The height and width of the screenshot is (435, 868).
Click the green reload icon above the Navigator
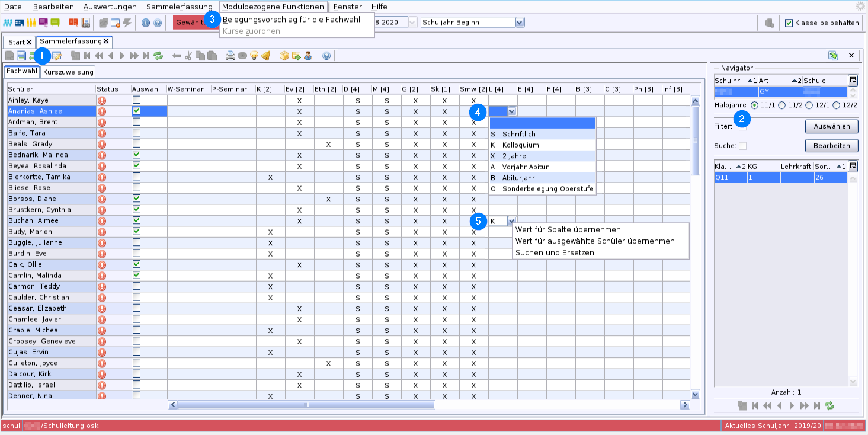pos(833,55)
